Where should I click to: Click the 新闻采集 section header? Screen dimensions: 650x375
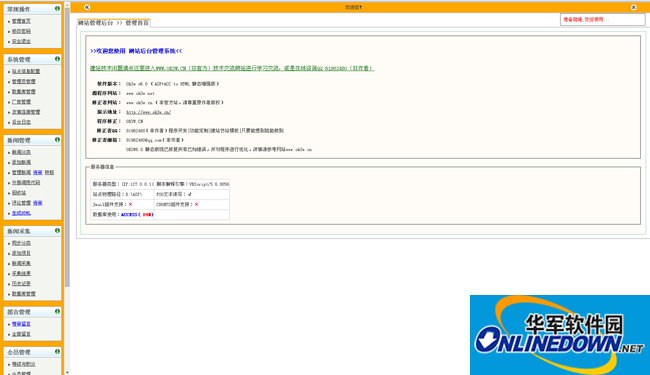coord(32,231)
